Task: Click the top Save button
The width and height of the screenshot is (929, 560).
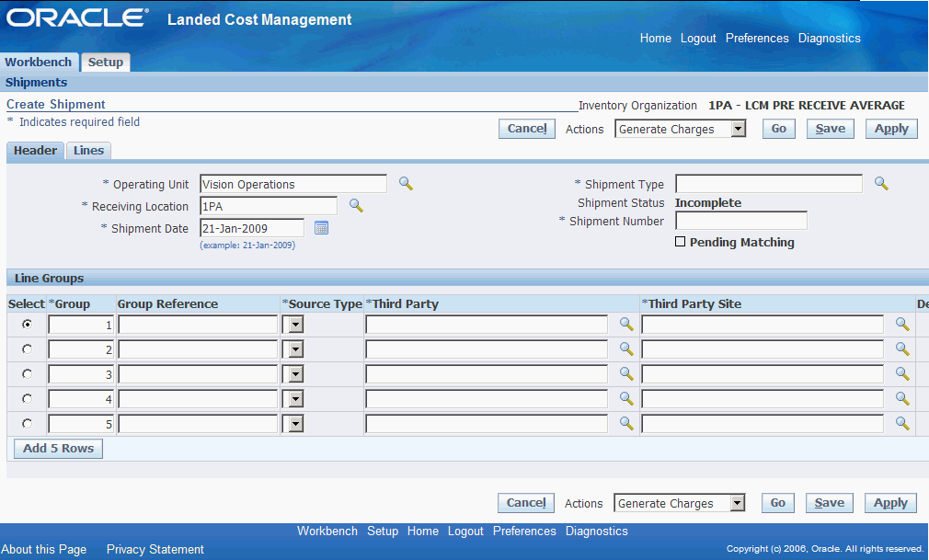Action: coord(830,129)
